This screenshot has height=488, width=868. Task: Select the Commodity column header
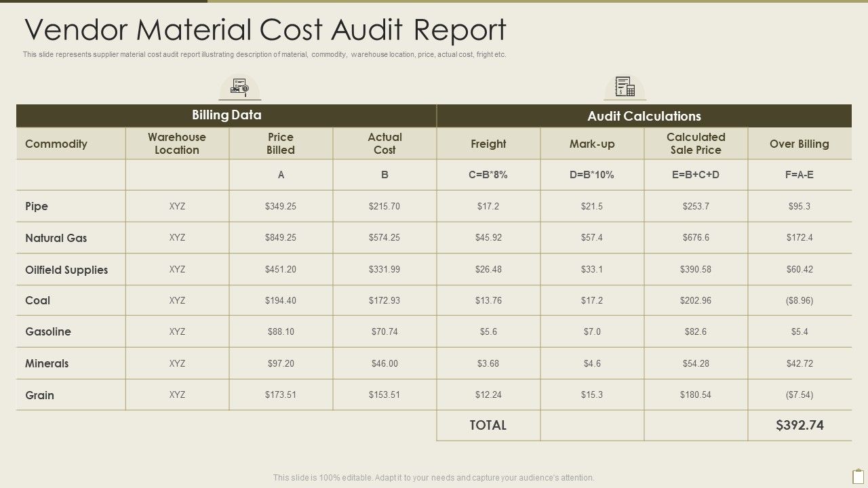click(56, 144)
